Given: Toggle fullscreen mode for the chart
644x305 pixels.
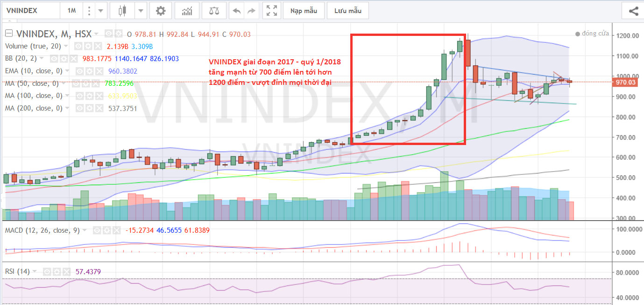Looking at the screenshot, I should click(x=271, y=10).
